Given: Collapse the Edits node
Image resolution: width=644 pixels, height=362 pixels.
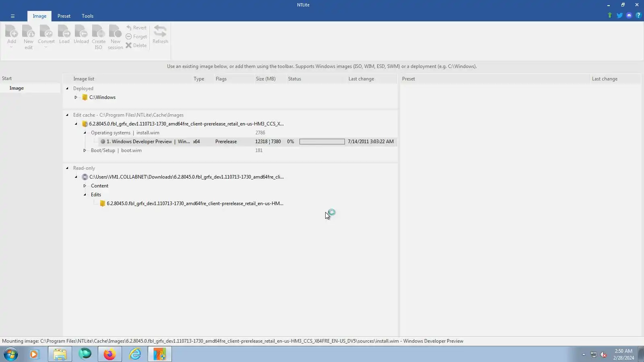Looking at the screenshot, I should point(85,195).
